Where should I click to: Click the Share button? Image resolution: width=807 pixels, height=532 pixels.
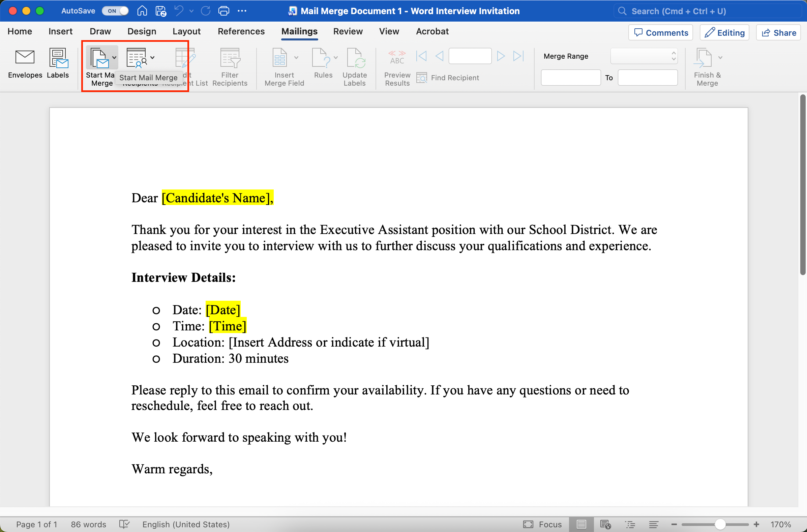[x=778, y=33]
